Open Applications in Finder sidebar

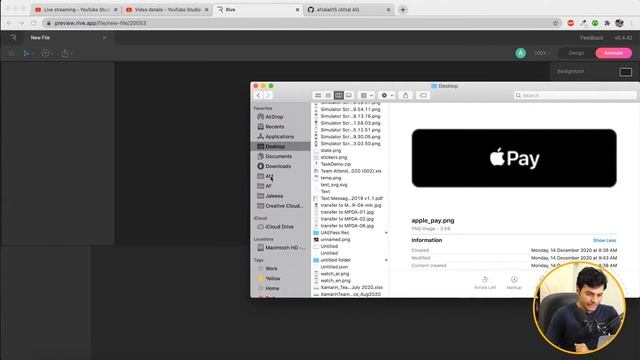pos(280,137)
